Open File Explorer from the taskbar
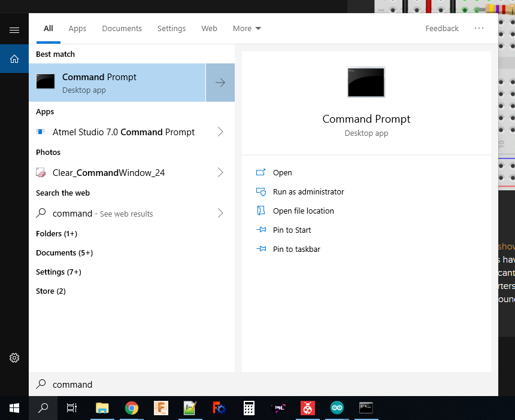Image resolution: width=515 pixels, height=420 pixels. click(103, 408)
